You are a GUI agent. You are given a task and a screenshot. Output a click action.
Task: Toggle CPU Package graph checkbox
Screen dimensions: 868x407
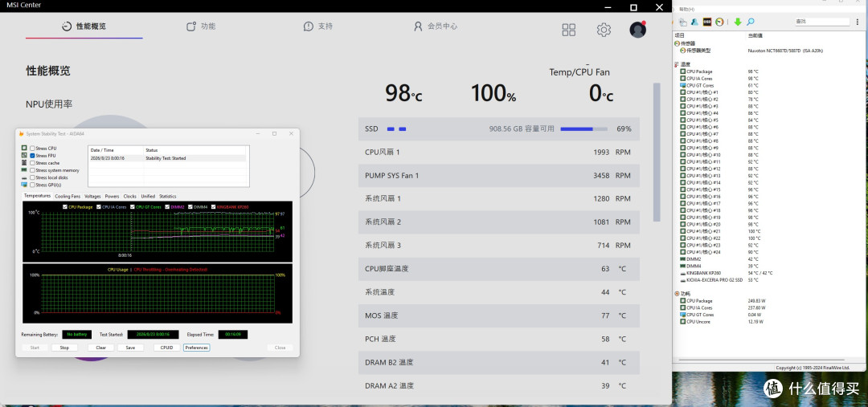coord(66,207)
